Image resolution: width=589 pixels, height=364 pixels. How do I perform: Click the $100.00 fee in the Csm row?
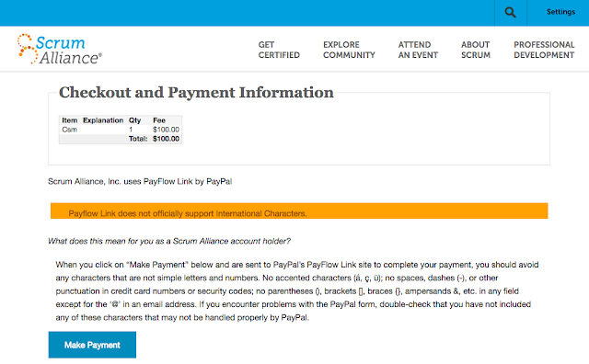tap(166, 130)
